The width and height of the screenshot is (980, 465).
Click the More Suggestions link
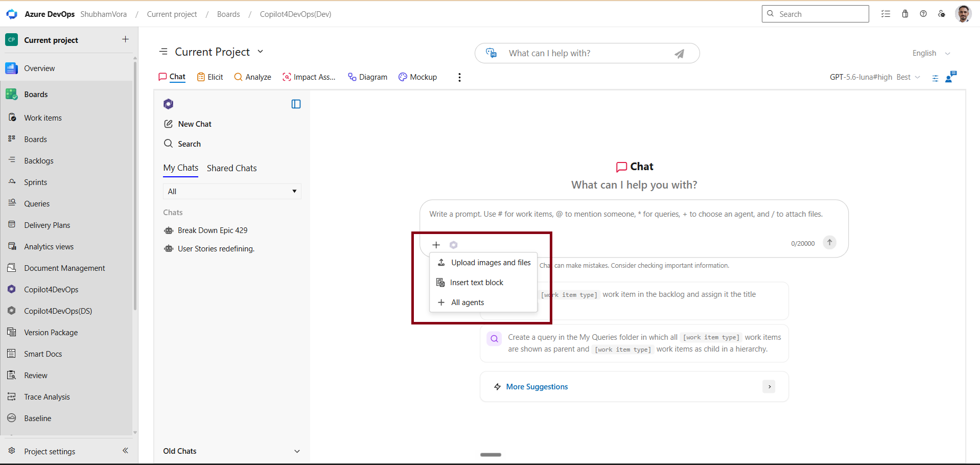coord(537,387)
